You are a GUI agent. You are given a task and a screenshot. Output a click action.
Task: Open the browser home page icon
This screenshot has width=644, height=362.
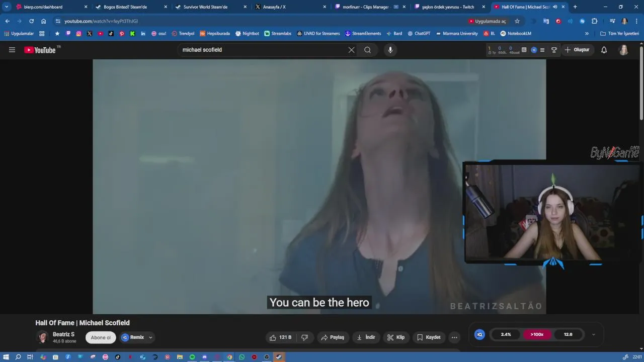pyautogui.click(x=44, y=21)
